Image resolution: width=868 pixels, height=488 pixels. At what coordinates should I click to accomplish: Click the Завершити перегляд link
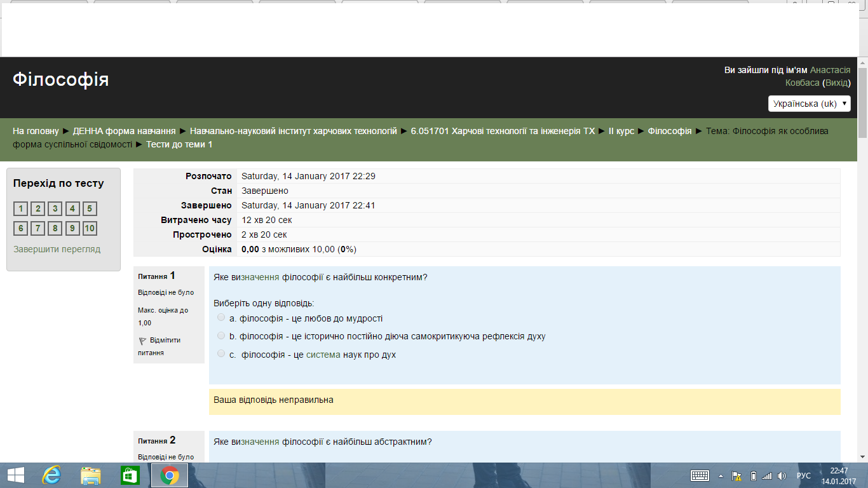pyautogui.click(x=57, y=249)
